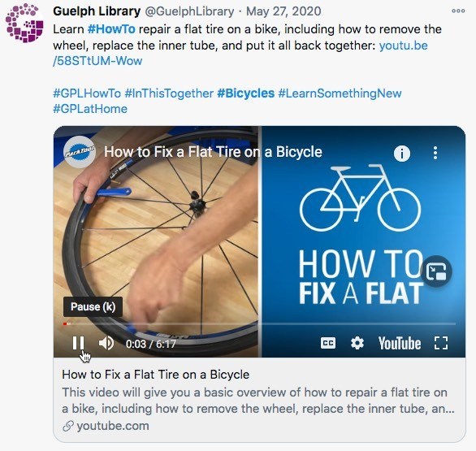Open the tweet's more options ellipsis

[458, 11]
